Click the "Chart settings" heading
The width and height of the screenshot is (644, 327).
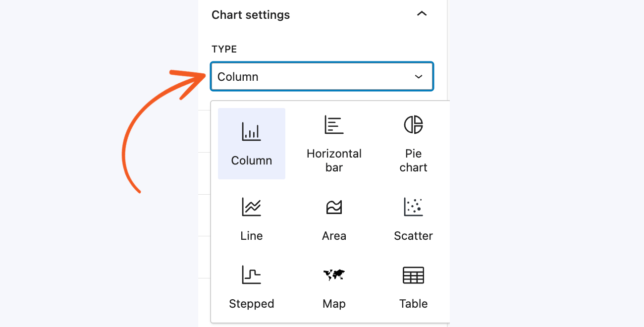pos(251,15)
